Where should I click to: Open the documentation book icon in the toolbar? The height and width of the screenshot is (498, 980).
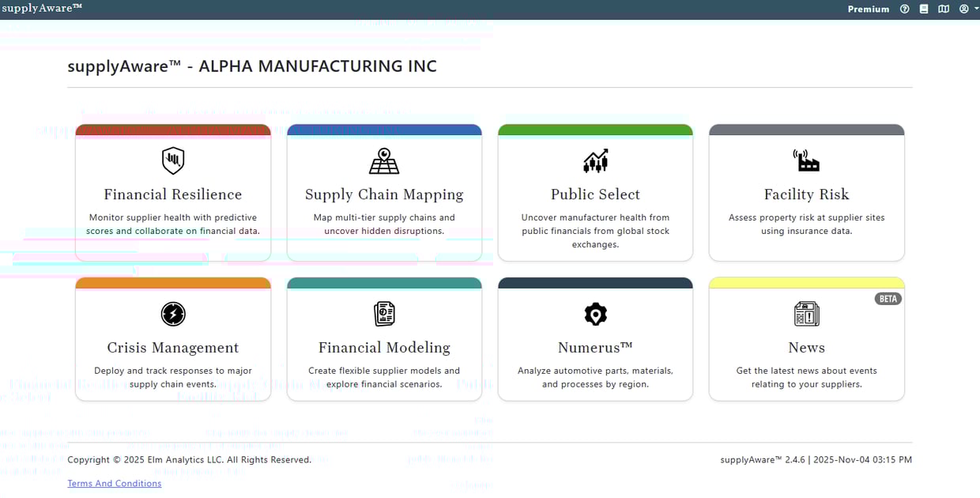click(923, 9)
